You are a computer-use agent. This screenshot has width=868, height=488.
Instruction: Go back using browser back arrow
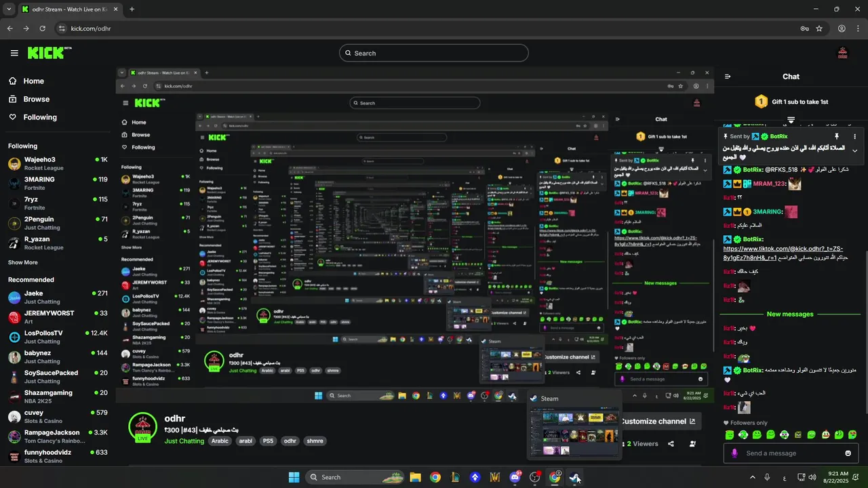pyautogui.click(x=9, y=28)
